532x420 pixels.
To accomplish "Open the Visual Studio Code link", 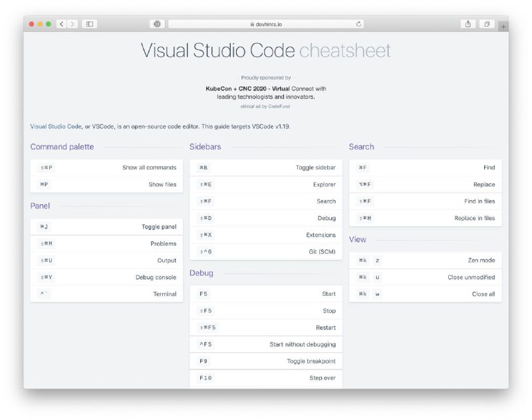I will 56,126.
